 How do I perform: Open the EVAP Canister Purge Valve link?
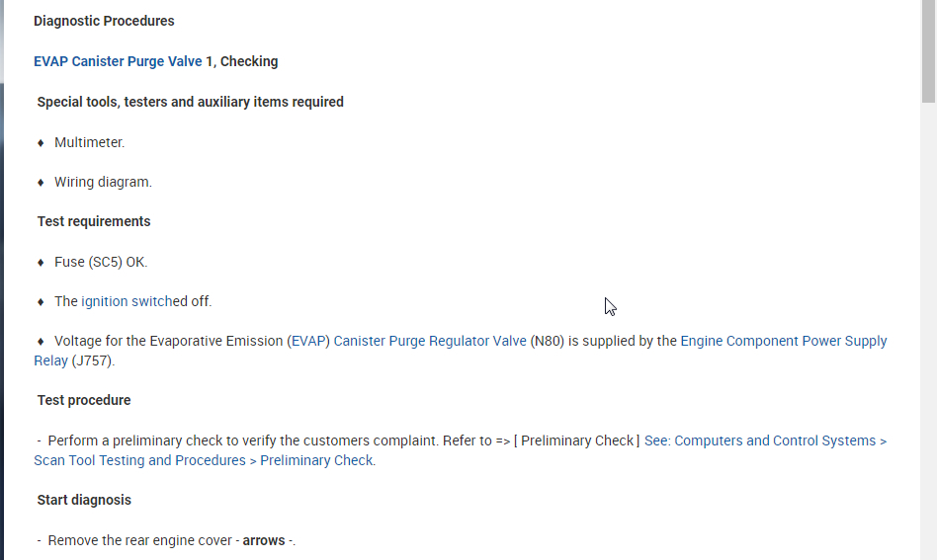[x=118, y=61]
